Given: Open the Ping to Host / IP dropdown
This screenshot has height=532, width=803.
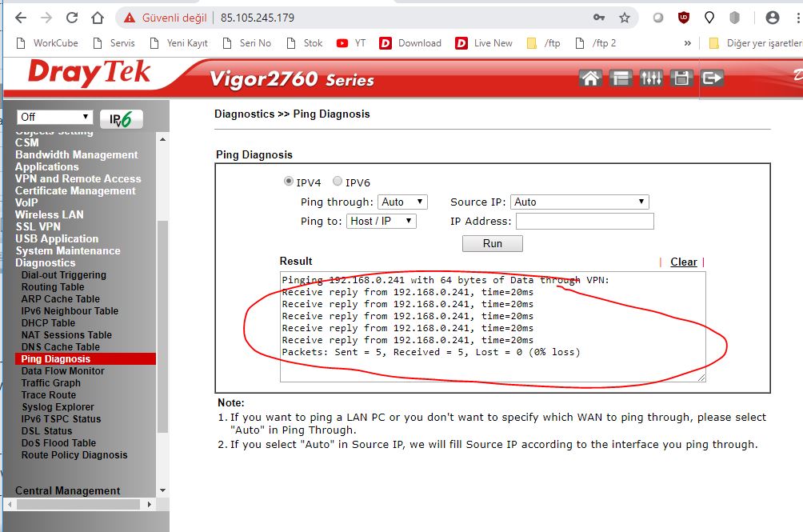Looking at the screenshot, I should point(381,221).
